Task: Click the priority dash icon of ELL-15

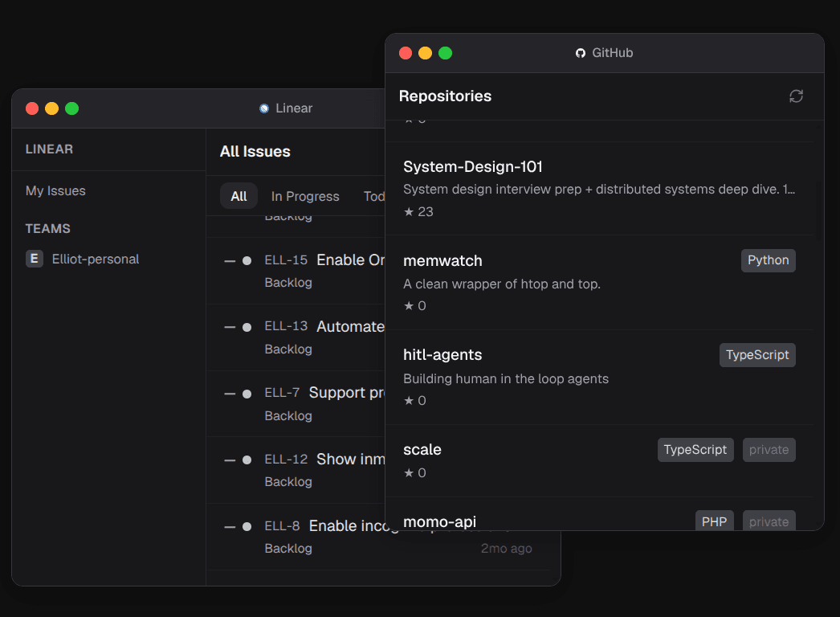Action: tap(230, 261)
